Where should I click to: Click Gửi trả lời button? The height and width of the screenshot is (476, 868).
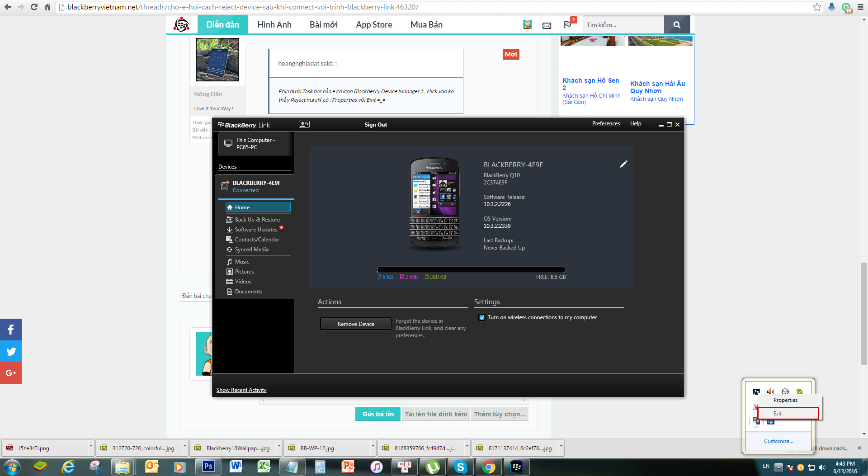coord(378,414)
